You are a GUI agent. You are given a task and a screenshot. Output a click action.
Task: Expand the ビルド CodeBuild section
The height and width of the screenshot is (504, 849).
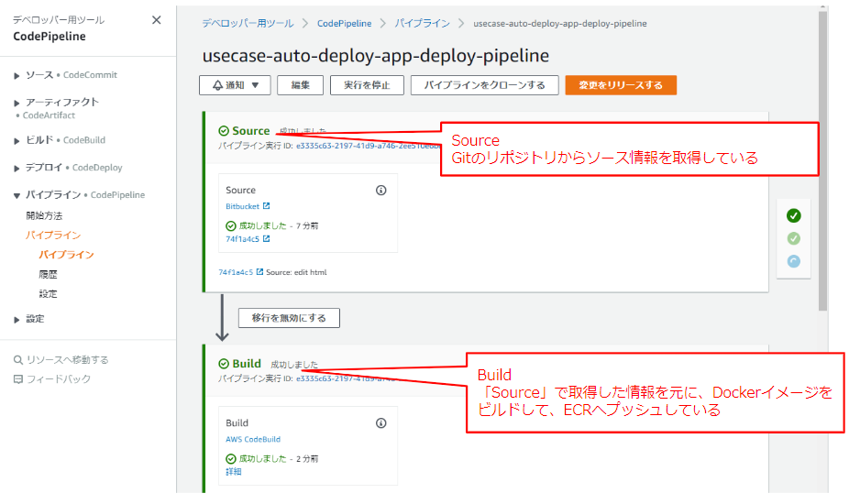tap(17, 141)
